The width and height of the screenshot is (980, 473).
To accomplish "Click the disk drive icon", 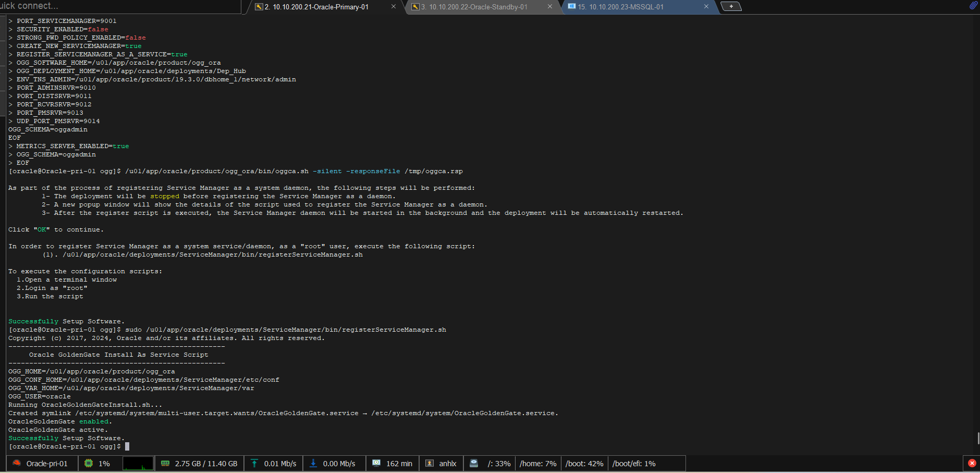I will click(474, 463).
